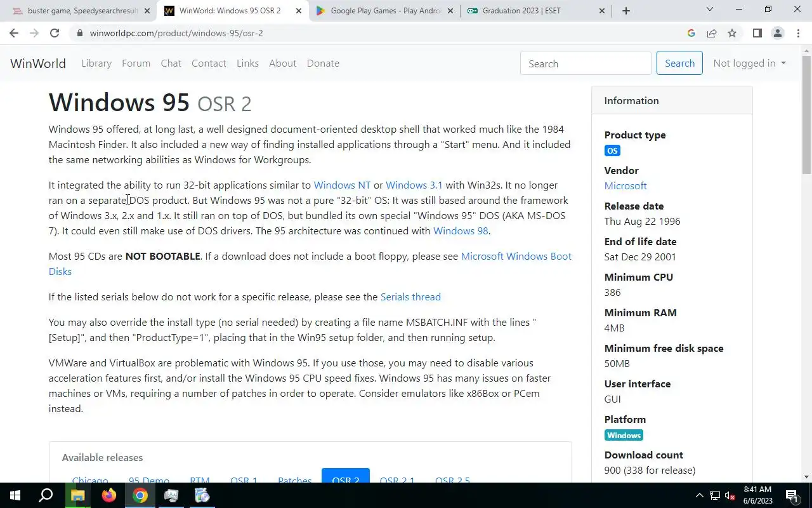Click the Windows platform badge
Image resolution: width=812 pixels, height=508 pixels.
click(x=624, y=435)
